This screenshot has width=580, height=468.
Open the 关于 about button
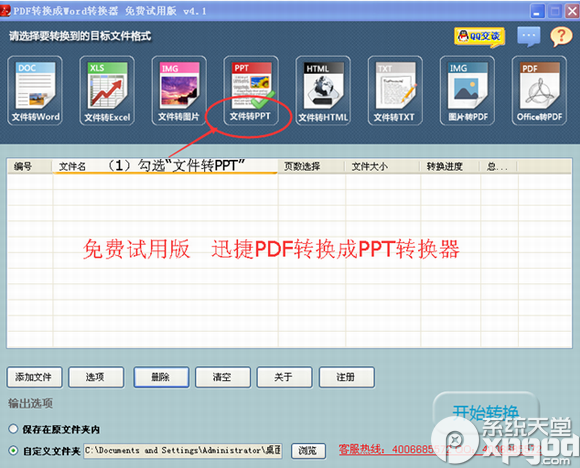284,377
